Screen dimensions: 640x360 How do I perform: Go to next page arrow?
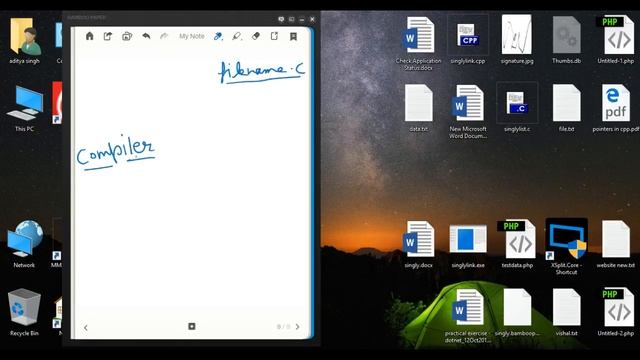pos(298,327)
